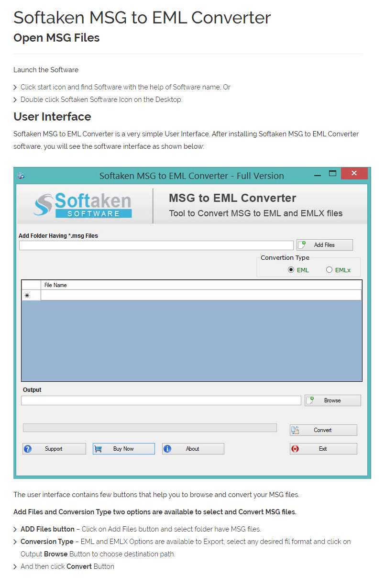Click the red Exit icon

coord(295,449)
